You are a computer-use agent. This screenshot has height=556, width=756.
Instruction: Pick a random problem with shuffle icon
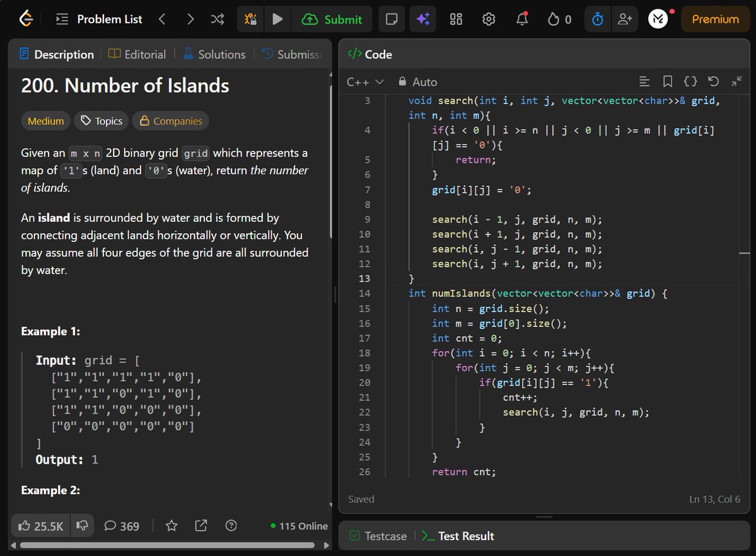(218, 20)
